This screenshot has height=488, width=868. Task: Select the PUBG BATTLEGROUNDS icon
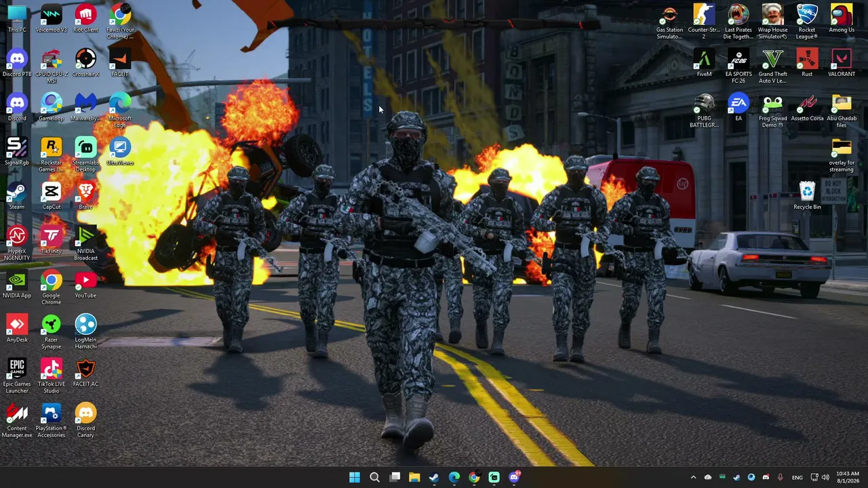click(704, 110)
